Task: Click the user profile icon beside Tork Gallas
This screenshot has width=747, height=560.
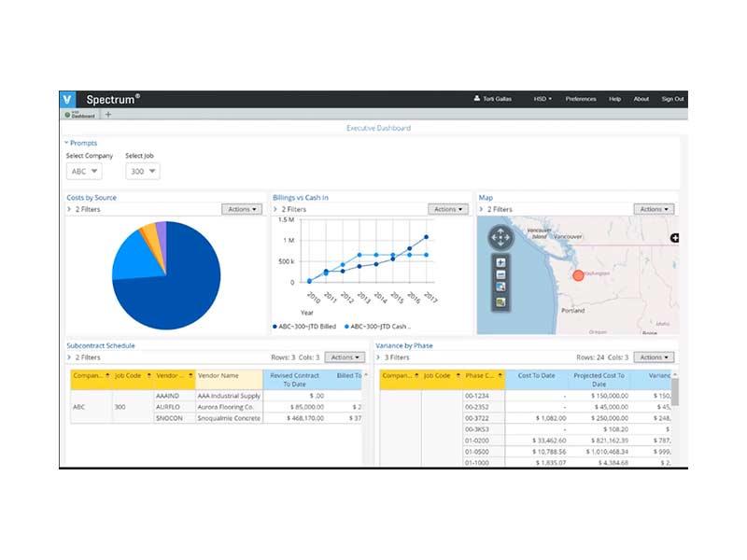Action: tap(477, 99)
